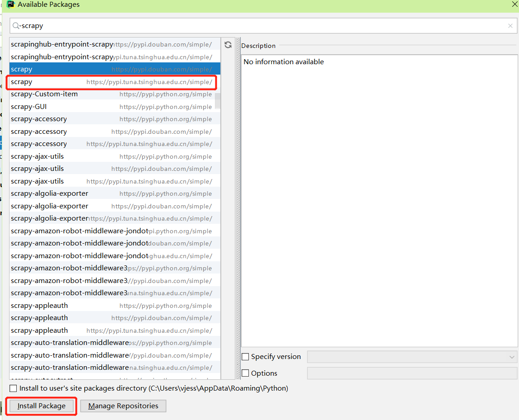Enable the Options checkbox
The image size is (519, 420).
click(x=245, y=373)
